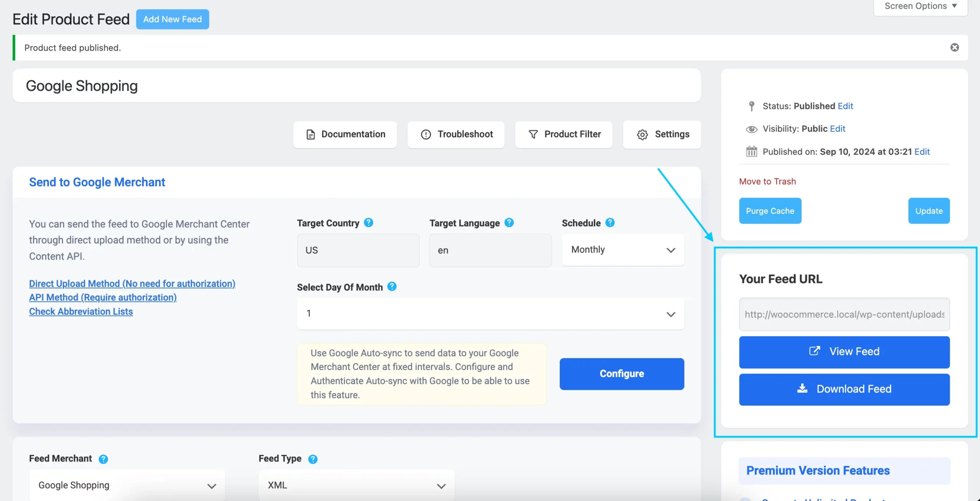Viewport: 980px width, 501px height.
Task: Expand the Schedule Monthly dropdown
Action: click(x=623, y=250)
